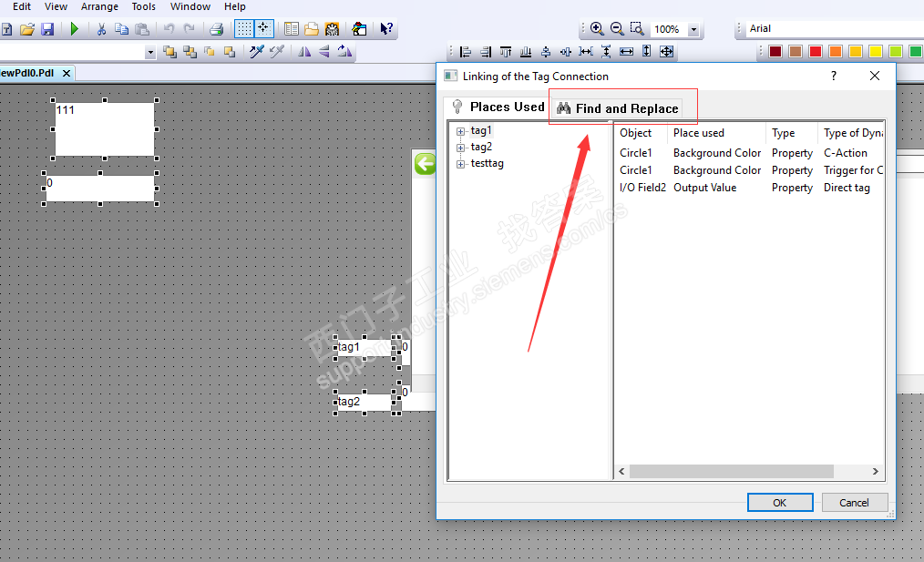Open a picture with the folder icon
The width and height of the screenshot is (924, 562).
pos(27,29)
